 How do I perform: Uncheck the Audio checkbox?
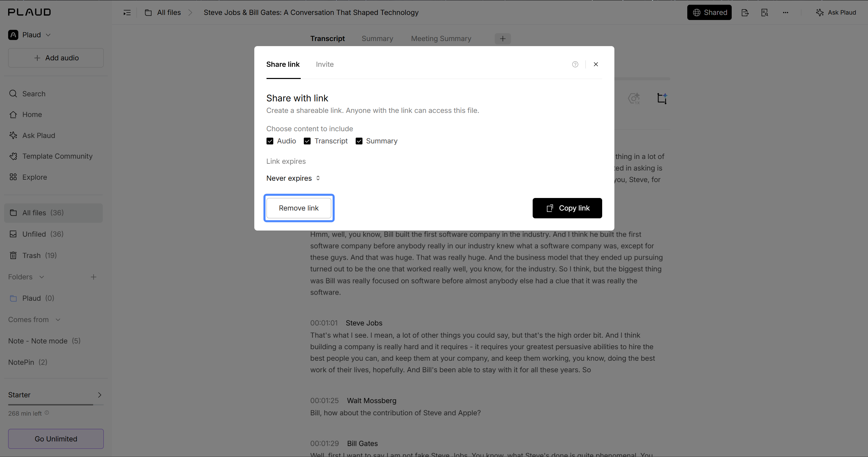pyautogui.click(x=270, y=141)
